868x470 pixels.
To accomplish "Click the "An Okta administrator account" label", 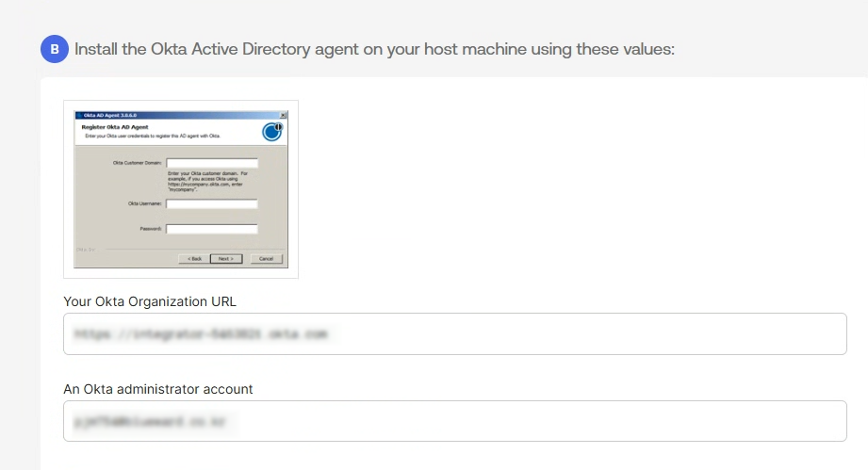I will 158,389.
